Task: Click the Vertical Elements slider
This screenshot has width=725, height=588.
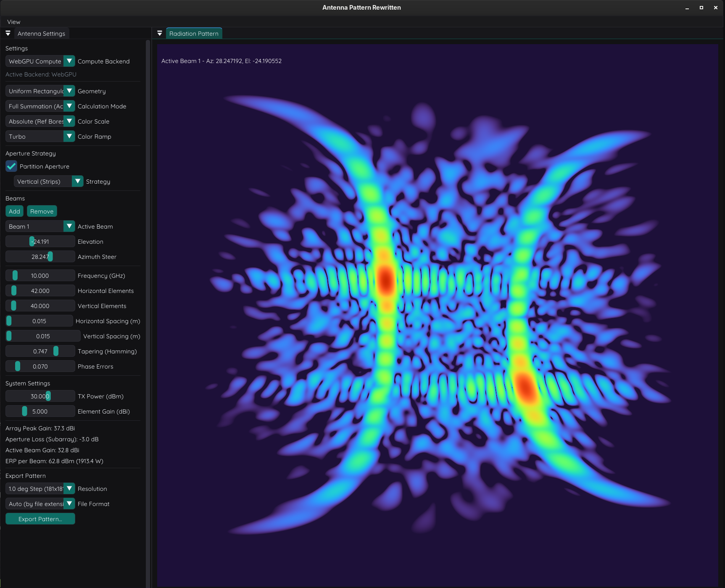Action: (40, 306)
